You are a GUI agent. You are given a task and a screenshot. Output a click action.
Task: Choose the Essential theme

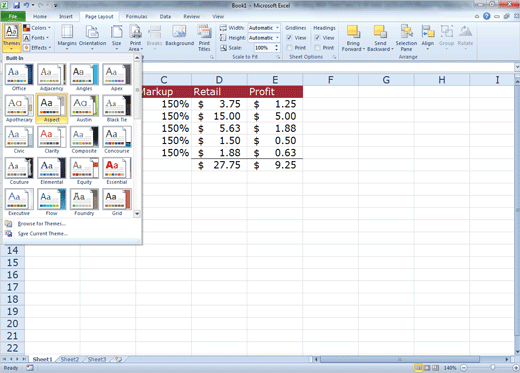click(x=117, y=171)
